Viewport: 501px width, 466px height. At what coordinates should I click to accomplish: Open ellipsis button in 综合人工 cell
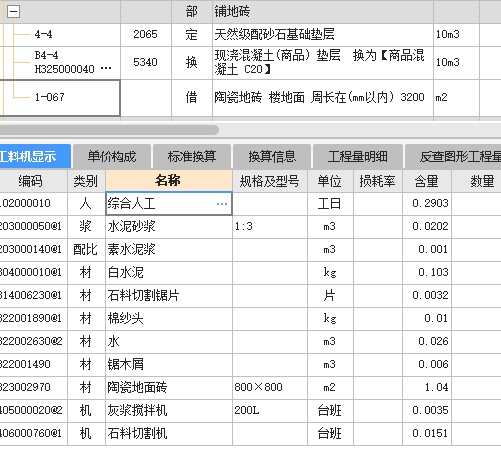(x=222, y=204)
